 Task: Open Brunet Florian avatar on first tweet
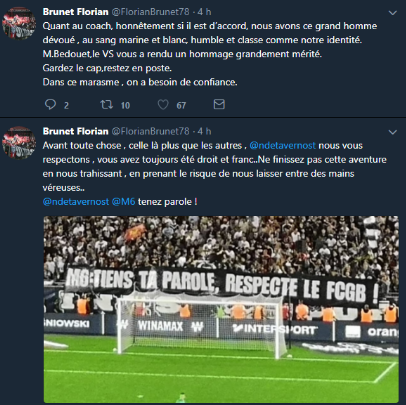[19, 23]
